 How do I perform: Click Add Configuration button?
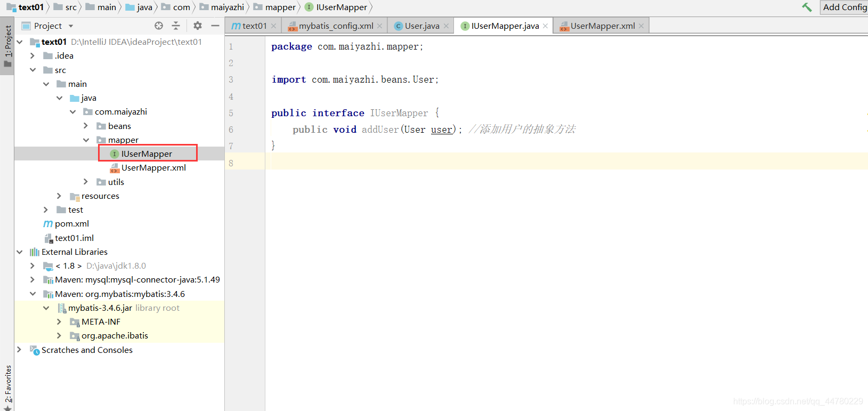[845, 7]
